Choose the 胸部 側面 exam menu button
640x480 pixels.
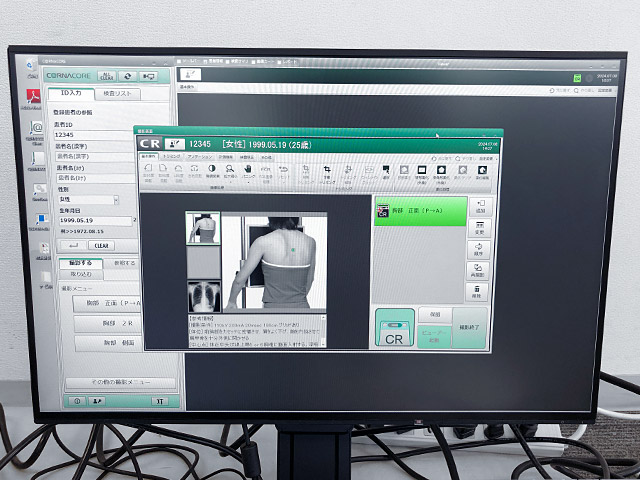[109, 343]
